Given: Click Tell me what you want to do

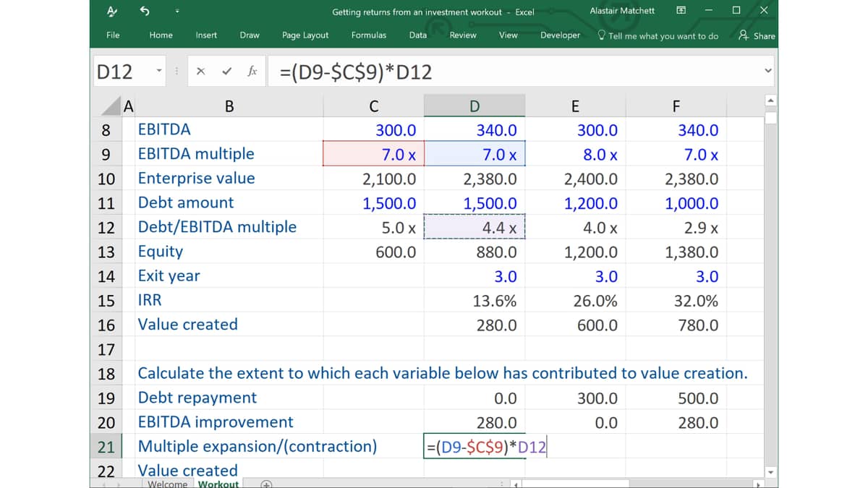Looking at the screenshot, I should 658,35.
